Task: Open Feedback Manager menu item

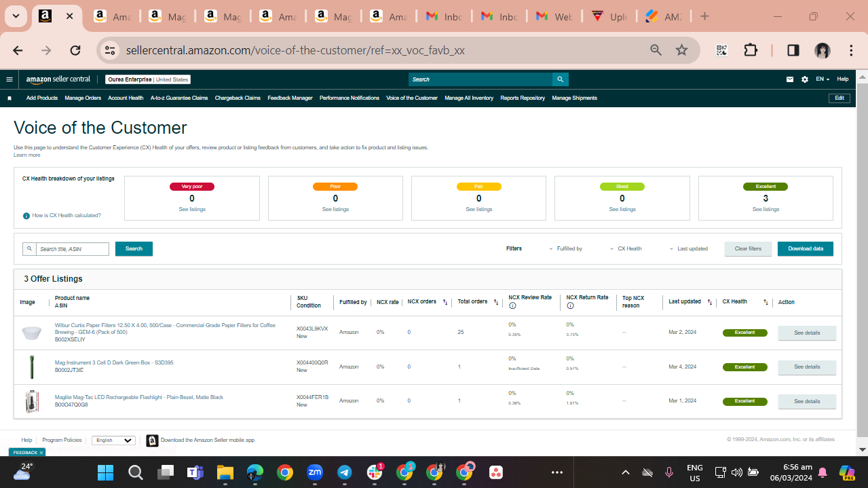Action: point(290,98)
